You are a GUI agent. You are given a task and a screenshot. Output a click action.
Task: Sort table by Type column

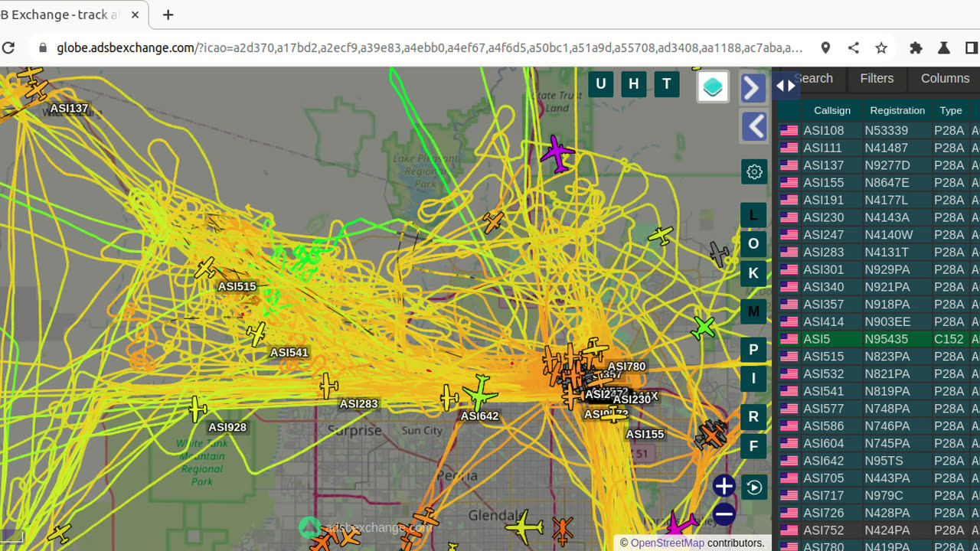(x=951, y=110)
